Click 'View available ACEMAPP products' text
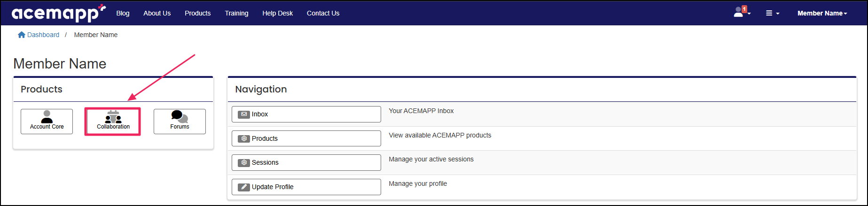 440,135
